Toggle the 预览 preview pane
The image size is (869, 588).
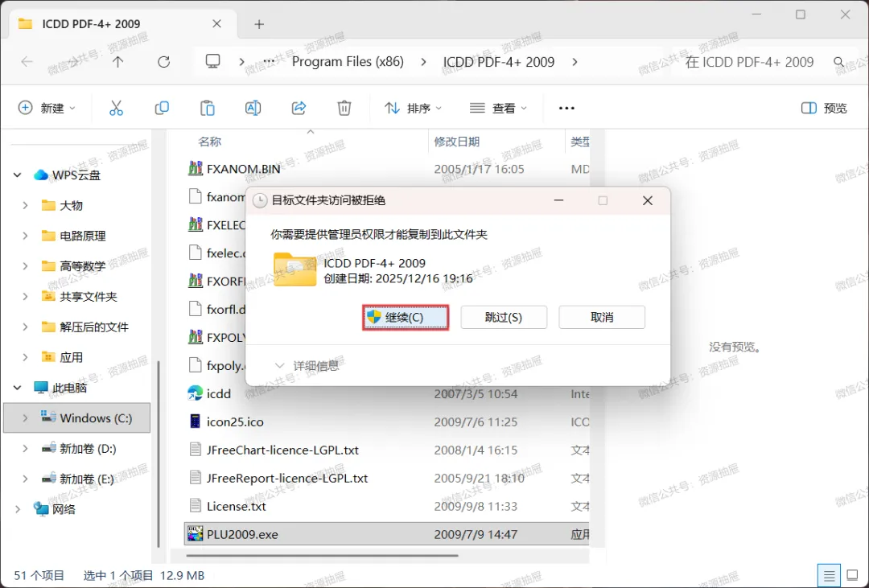(824, 108)
